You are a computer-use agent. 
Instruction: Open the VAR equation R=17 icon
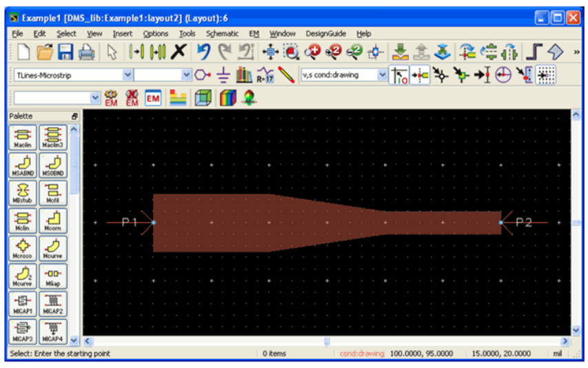(x=265, y=75)
